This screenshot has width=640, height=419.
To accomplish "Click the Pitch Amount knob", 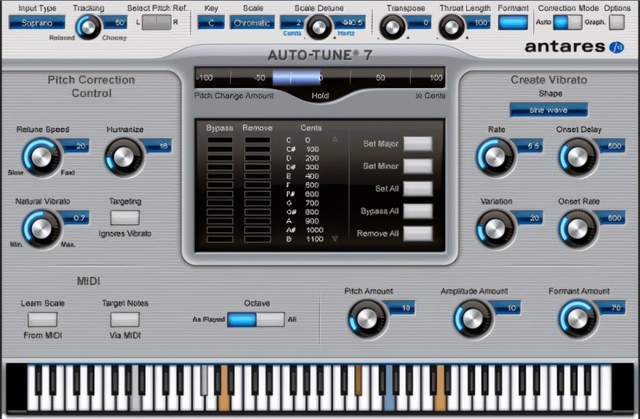I will (x=367, y=319).
